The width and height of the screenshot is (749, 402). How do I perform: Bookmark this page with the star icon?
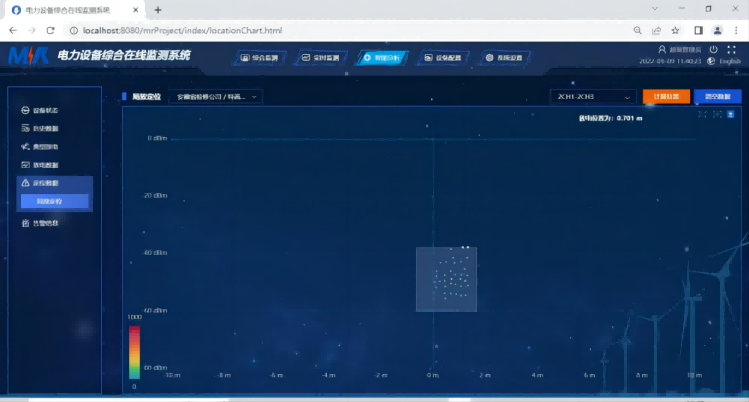coord(676,31)
